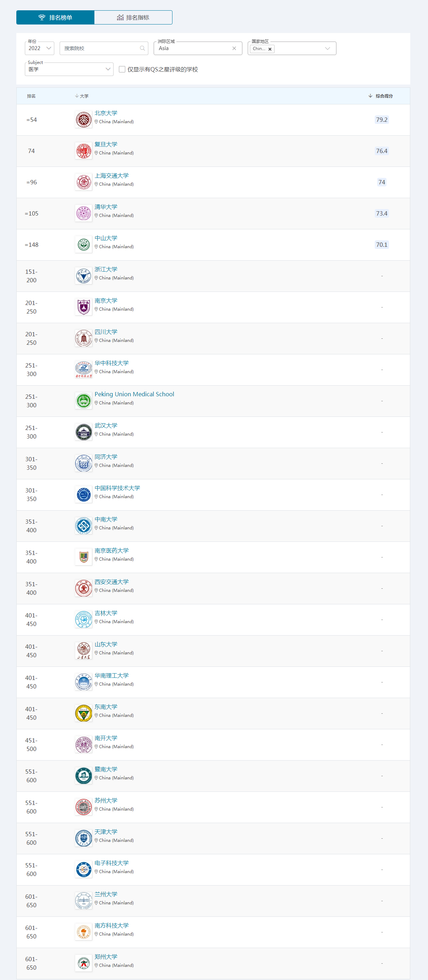Clear the Asia region filter
428x980 pixels.
click(x=234, y=48)
